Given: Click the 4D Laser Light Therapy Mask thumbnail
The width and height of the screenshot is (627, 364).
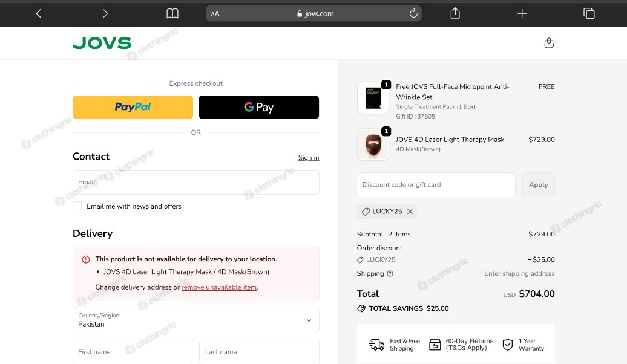Looking at the screenshot, I should click(x=373, y=145).
